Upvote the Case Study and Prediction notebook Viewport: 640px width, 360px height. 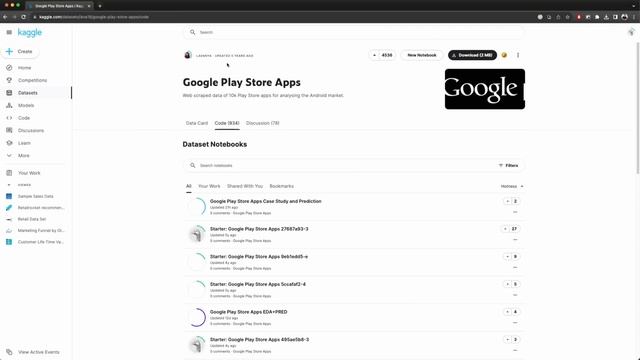[x=507, y=201]
